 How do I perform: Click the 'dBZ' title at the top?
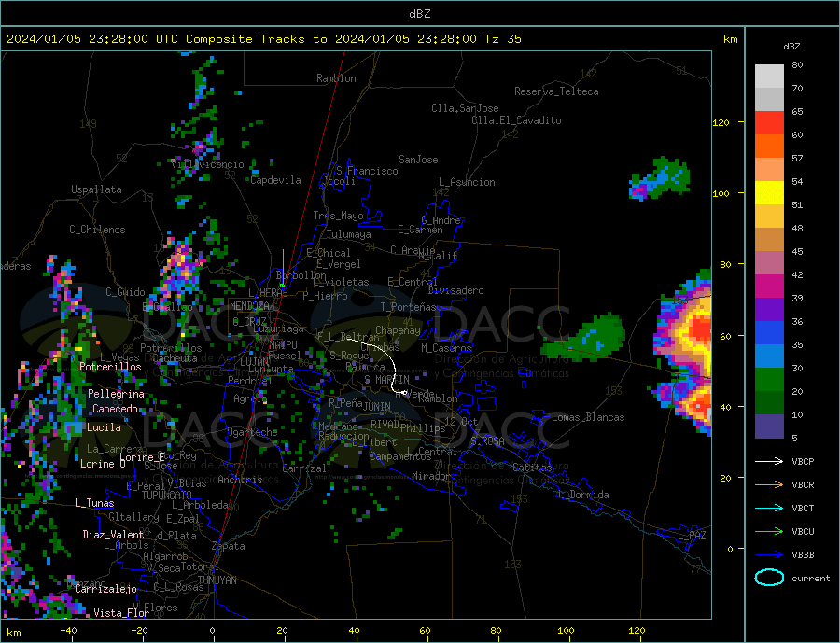(x=419, y=14)
